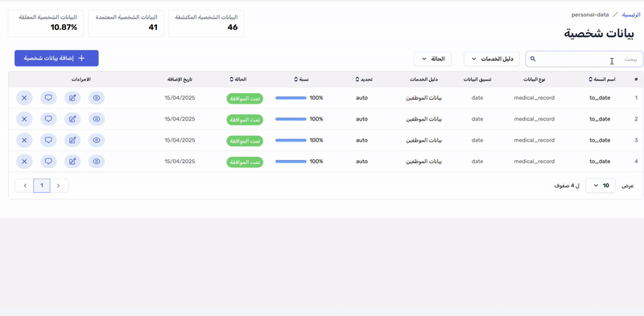Viewport: 644px width, 316px height.
Task: Click بيانات الموظفين in row 3
Action: (424, 141)
